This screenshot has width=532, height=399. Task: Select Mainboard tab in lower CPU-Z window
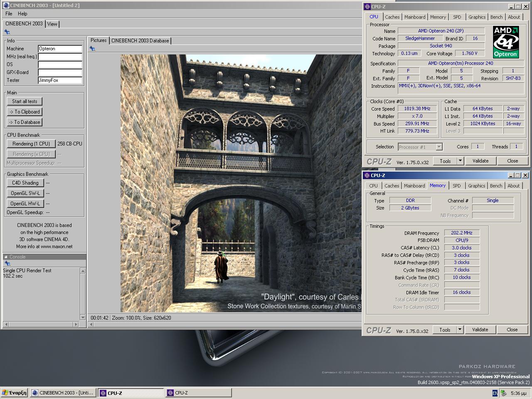pos(414,186)
